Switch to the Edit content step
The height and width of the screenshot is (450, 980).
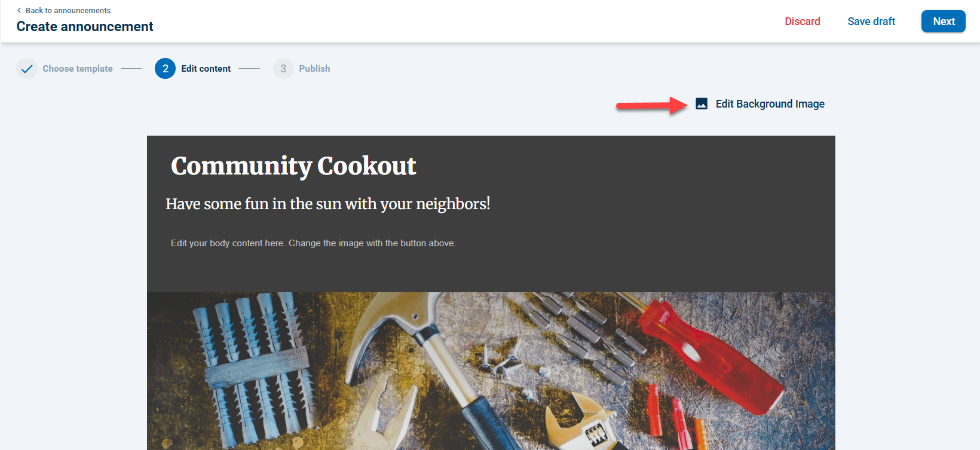pyautogui.click(x=206, y=69)
